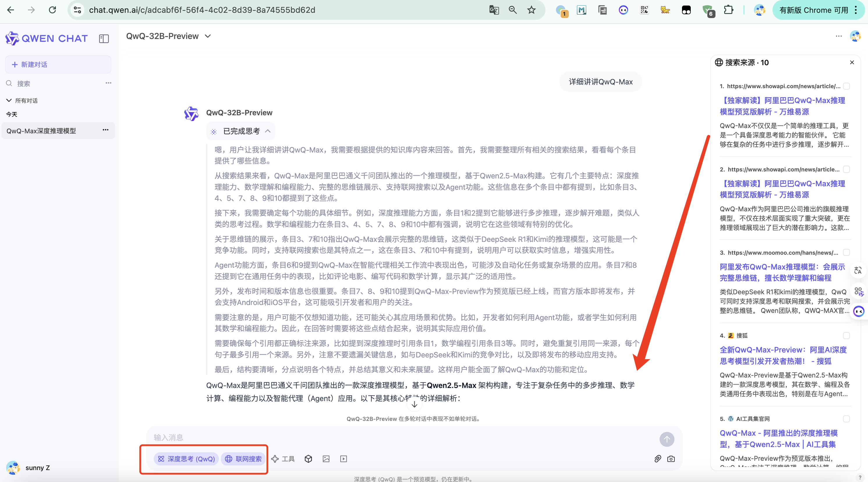This screenshot has width=868, height=482.
Task: Click the help question mark icon
Action: [860, 477]
